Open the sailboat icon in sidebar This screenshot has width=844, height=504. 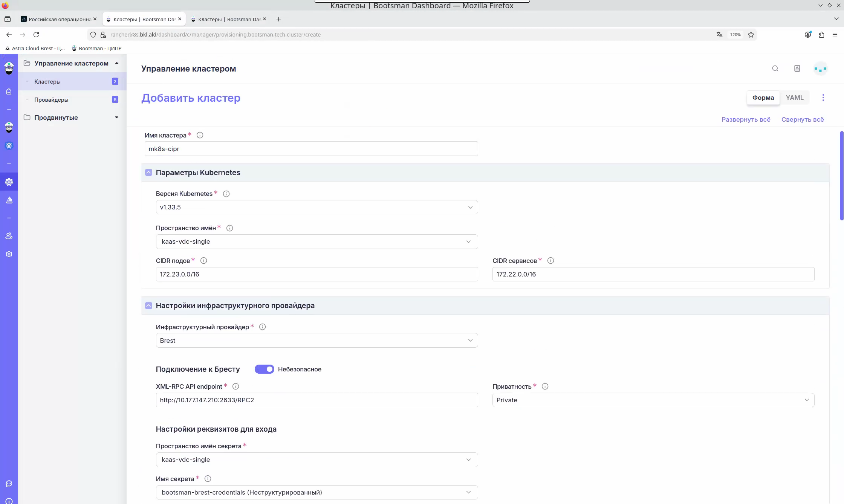(x=9, y=200)
